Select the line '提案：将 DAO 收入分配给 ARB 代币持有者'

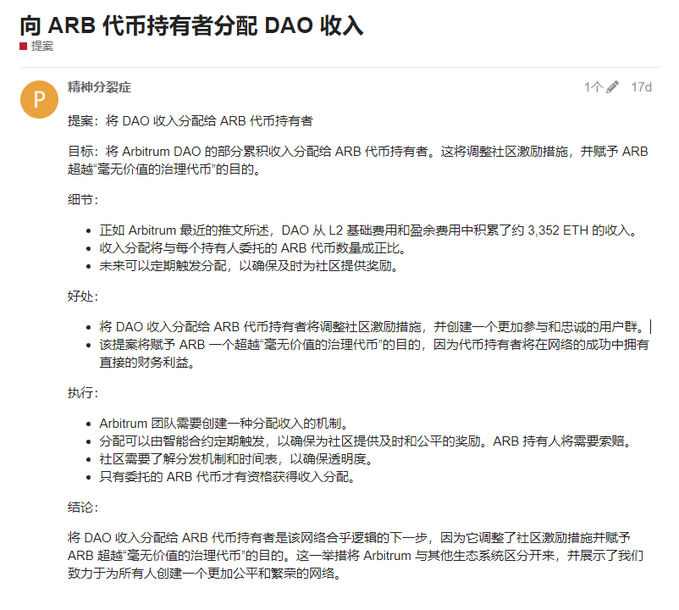click(x=190, y=121)
